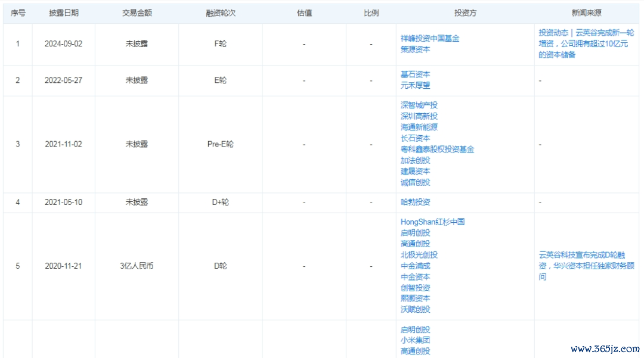The height and width of the screenshot is (358, 644).
Task: Select sequence number 1 in the F轮 row
Action: 18,44
